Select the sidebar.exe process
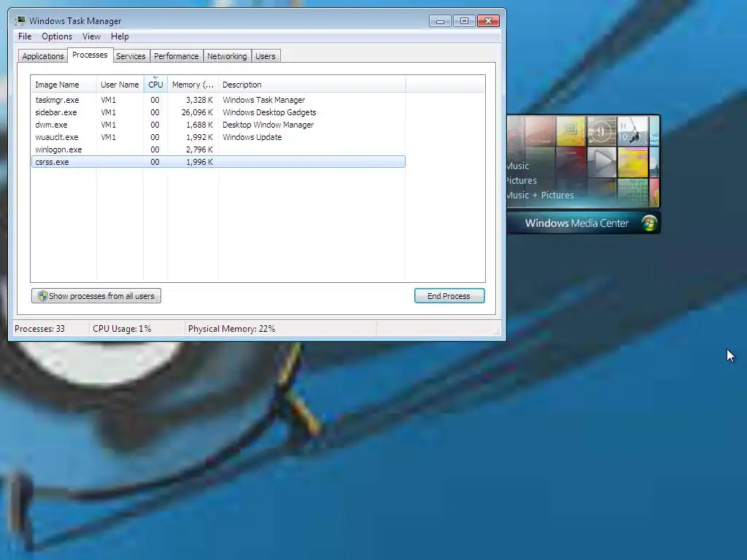This screenshot has width=747, height=560. pyautogui.click(x=218, y=112)
